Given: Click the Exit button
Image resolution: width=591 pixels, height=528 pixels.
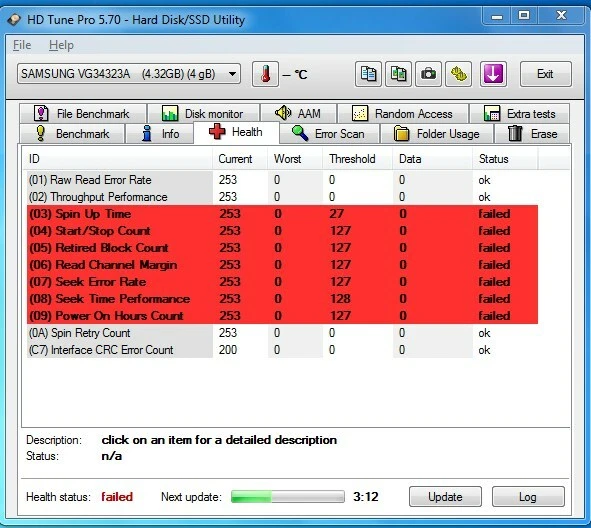Looking at the screenshot, I should click(x=545, y=74).
